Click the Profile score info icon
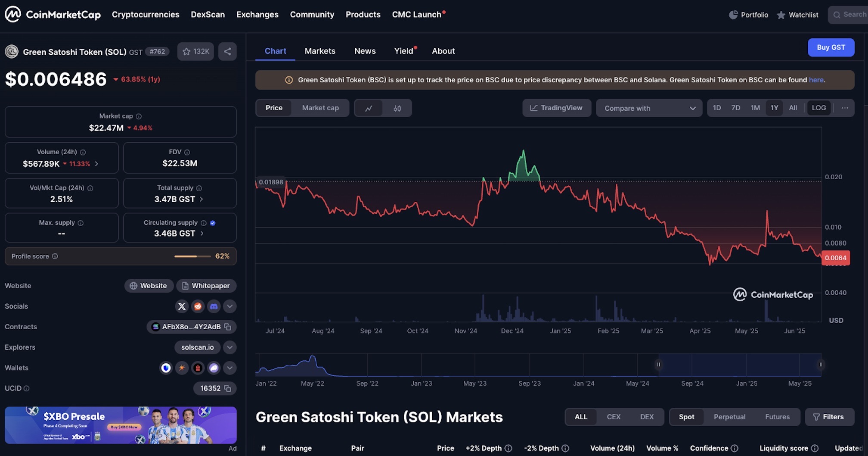Viewport: 868px width, 456px height. 55,256
